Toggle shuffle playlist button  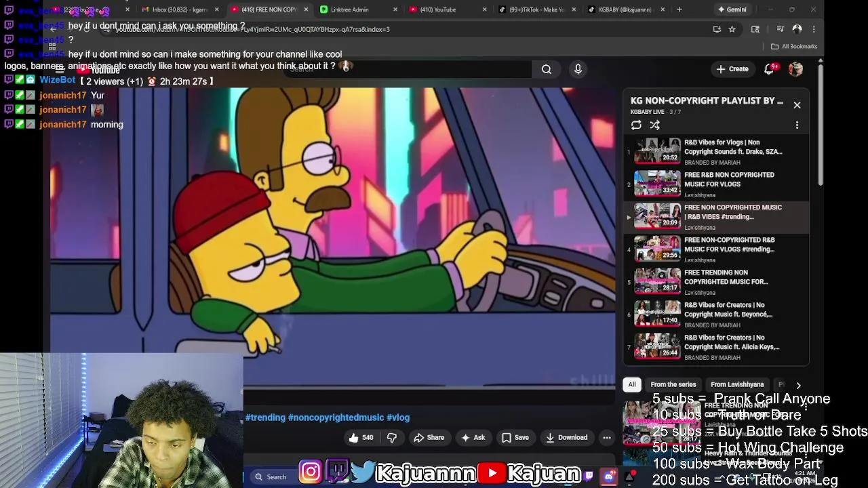(654, 125)
